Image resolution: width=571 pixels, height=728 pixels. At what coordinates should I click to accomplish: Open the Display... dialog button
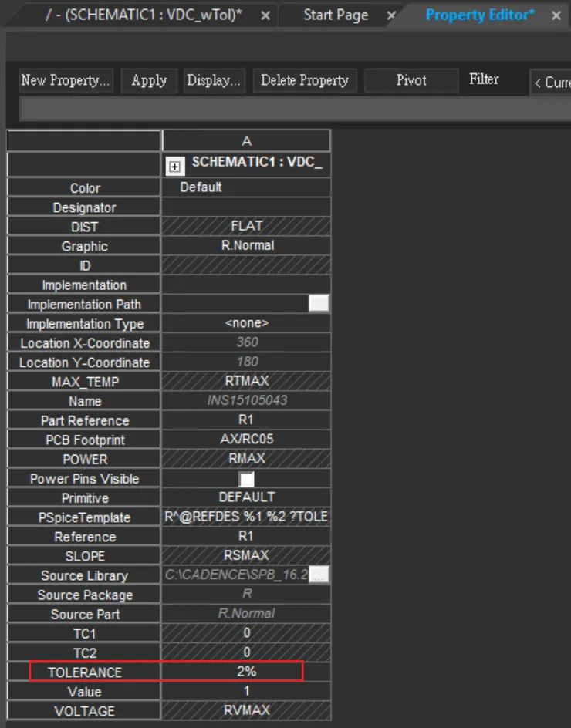[x=214, y=80]
